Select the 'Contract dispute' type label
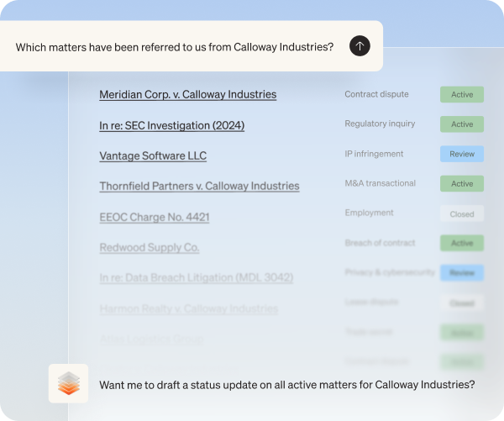The width and height of the screenshot is (504, 421). click(376, 94)
